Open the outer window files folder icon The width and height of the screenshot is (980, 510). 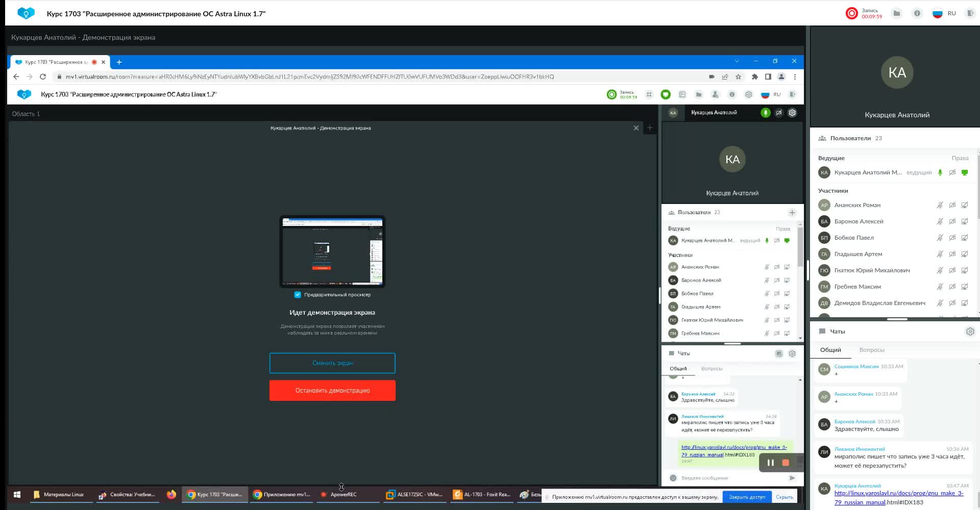tap(896, 13)
